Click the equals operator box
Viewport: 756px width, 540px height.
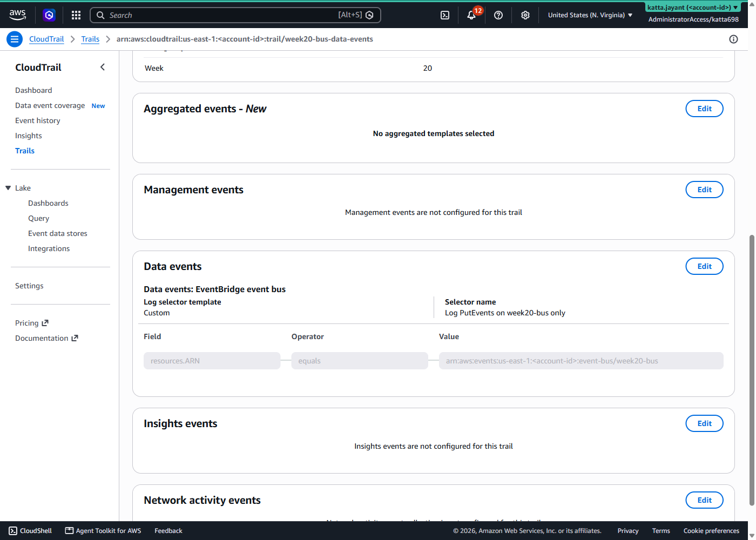360,361
